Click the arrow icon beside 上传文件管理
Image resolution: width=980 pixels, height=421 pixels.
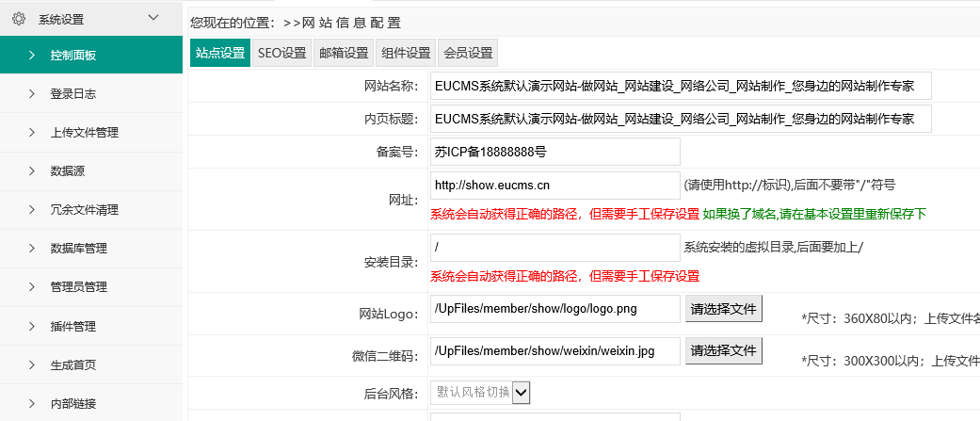[32, 133]
